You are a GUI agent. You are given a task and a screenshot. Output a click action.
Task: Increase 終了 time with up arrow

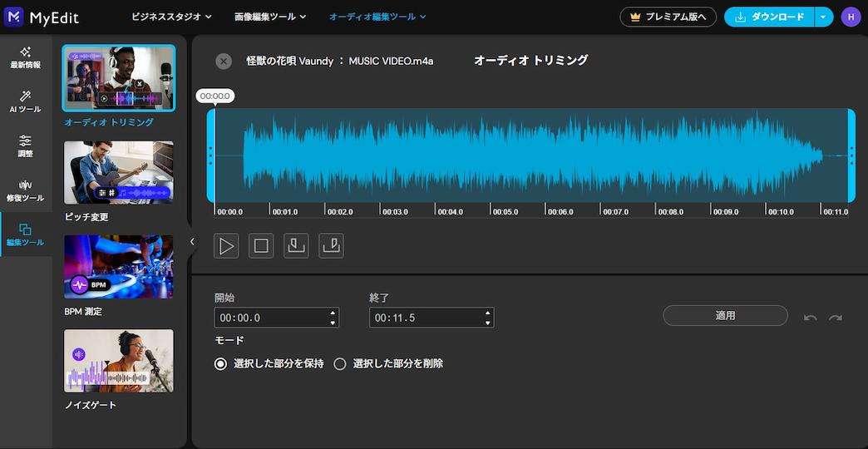487,313
